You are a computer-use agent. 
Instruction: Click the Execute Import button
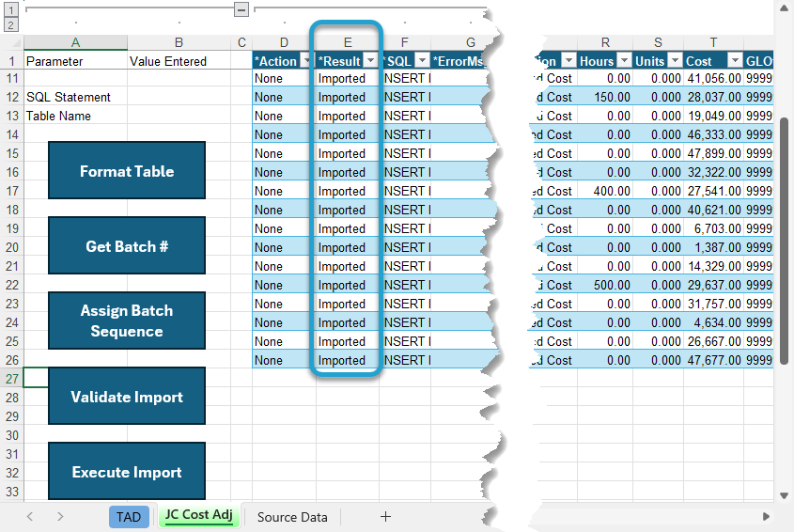pyautogui.click(x=127, y=471)
